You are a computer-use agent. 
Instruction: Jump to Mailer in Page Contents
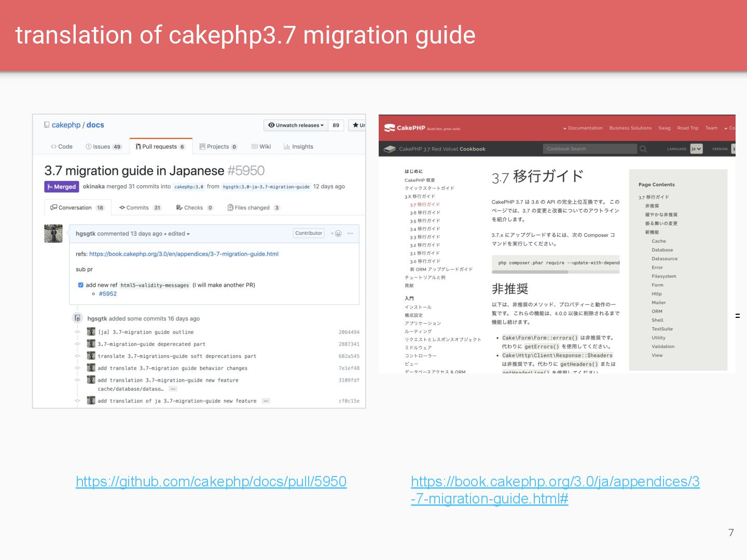[x=659, y=303]
